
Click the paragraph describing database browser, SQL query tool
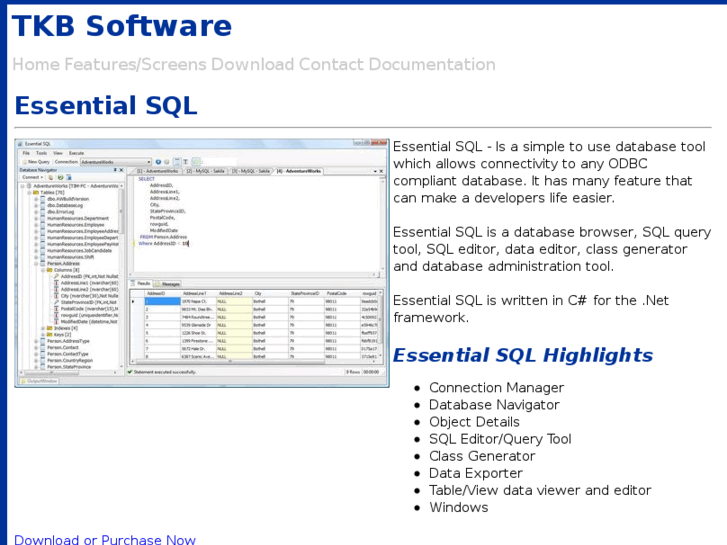552,249
